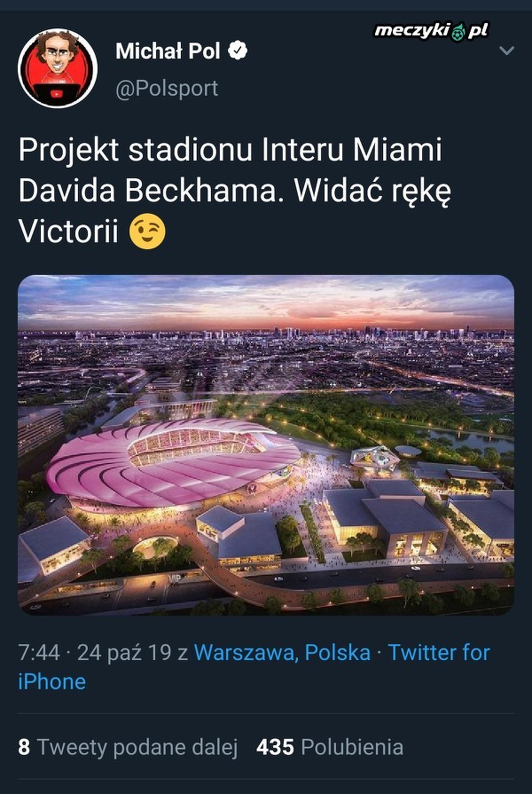Click the soccer ball in the meczyki logo
The height and width of the screenshot is (794, 532).
coord(458,31)
